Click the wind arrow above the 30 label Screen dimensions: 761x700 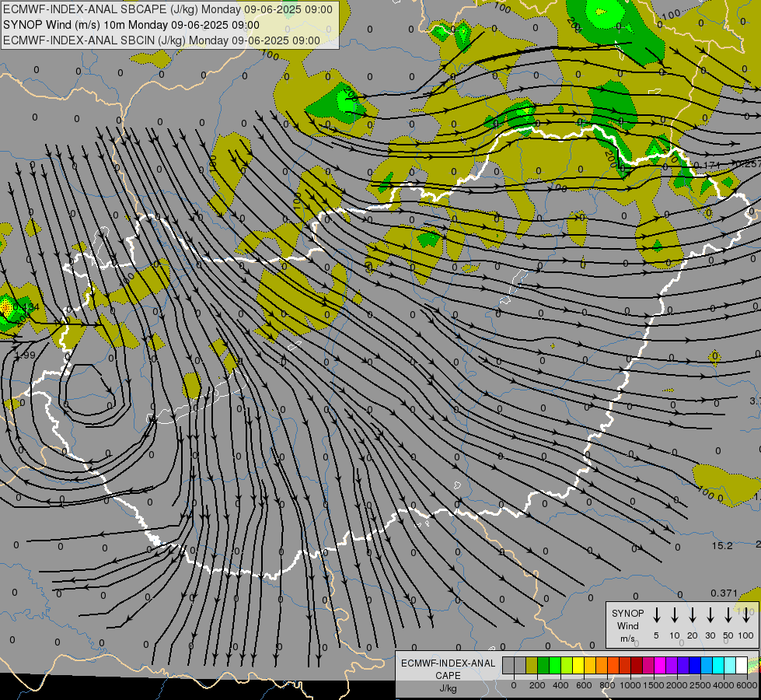pyautogui.click(x=710, y=615)
